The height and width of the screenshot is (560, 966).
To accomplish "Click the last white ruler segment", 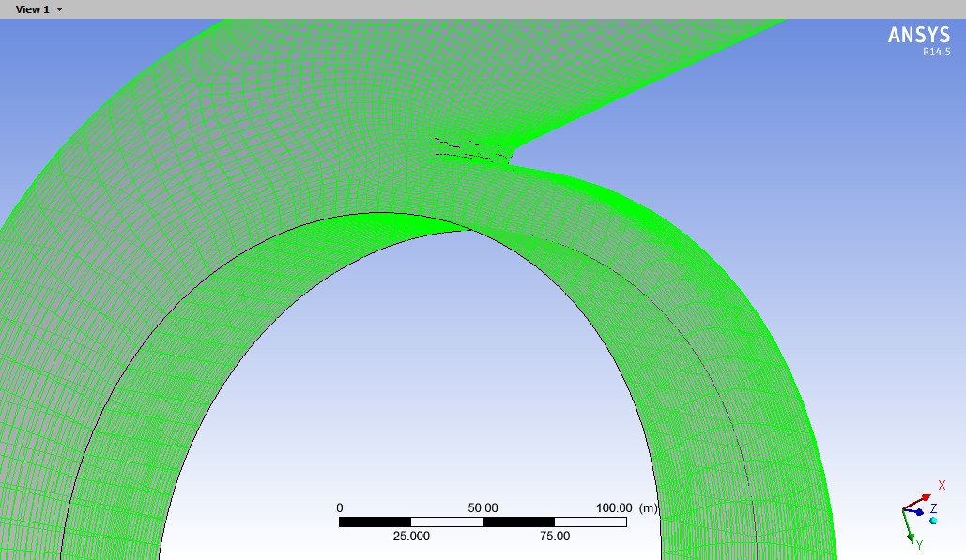I will point(590,522).
